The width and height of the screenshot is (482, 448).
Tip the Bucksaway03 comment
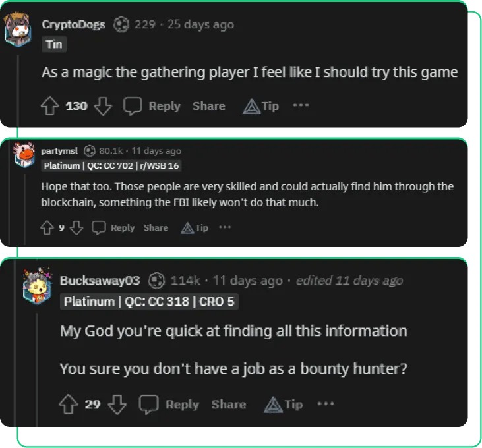(x=284, y=405)
